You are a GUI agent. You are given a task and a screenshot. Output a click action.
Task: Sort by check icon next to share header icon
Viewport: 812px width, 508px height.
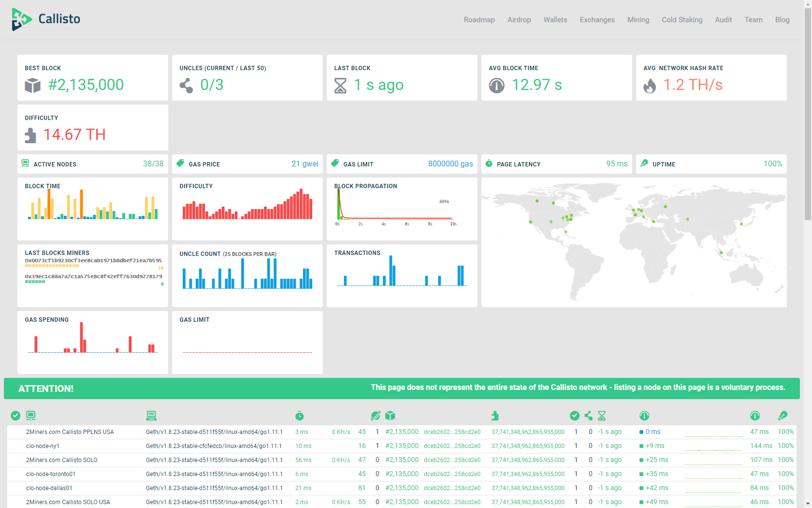pyautogui.click(x=575, y=416)
